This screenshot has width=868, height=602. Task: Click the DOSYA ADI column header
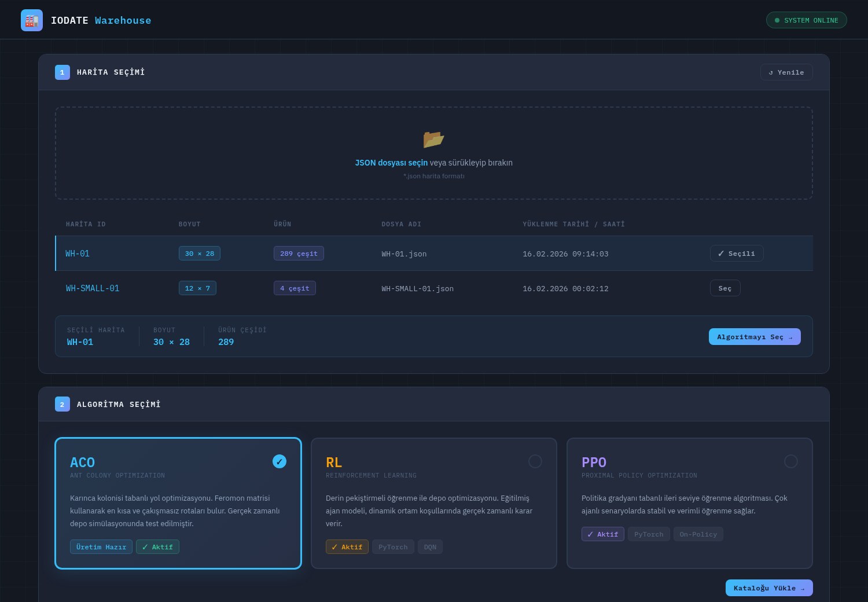point(401,224)
